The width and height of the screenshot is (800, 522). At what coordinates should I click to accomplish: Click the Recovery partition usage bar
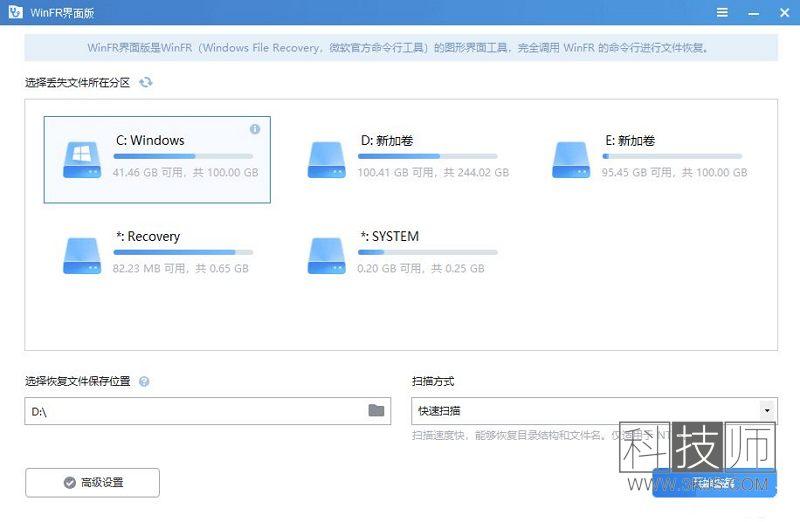[x=183, y=252]
